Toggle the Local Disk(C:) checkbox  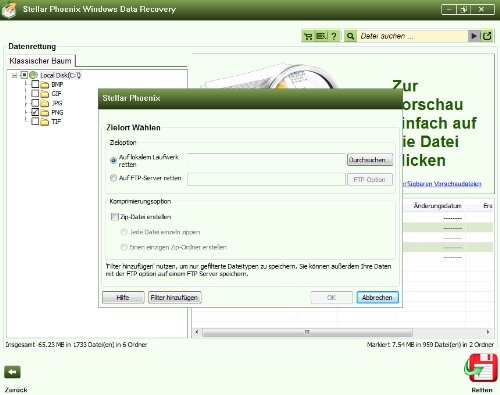click(24, 75)
